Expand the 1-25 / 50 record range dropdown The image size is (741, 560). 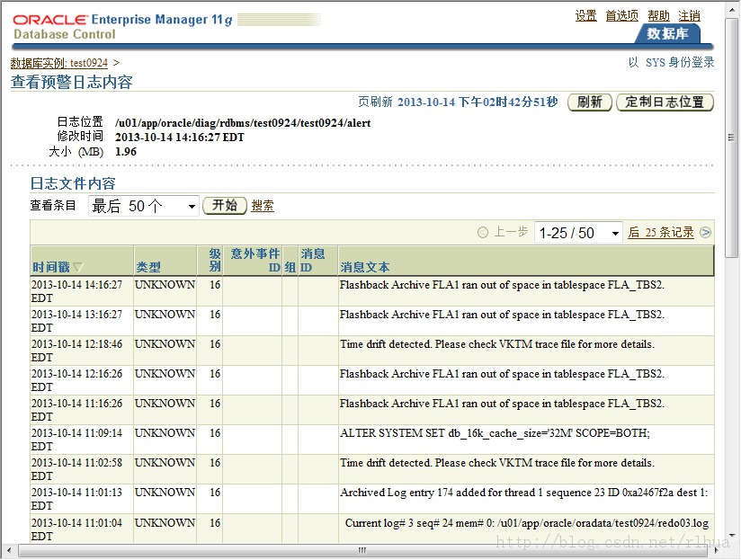[x=578, y=233]
